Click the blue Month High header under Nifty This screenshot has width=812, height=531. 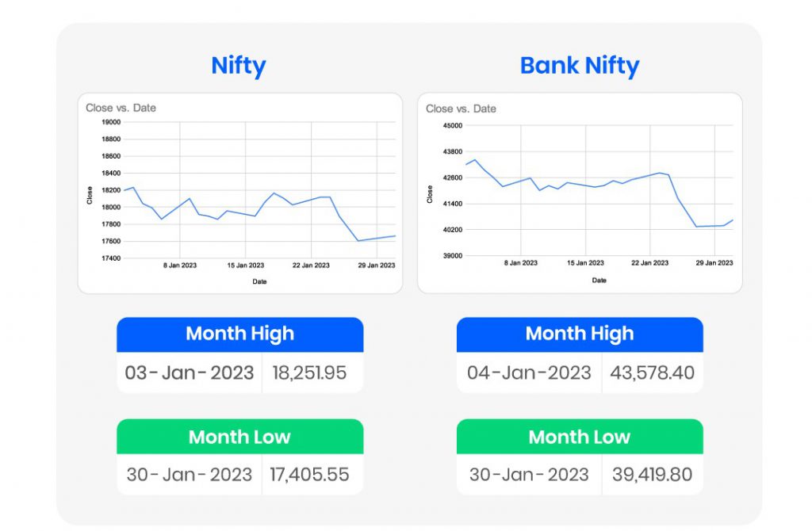click(239, 334)
